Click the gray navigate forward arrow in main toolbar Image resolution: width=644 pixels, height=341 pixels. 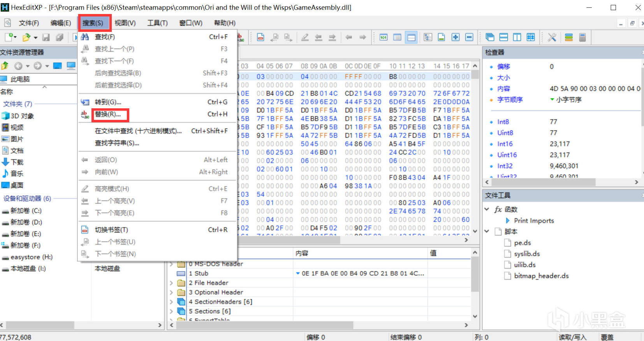[x=362, y=37]
